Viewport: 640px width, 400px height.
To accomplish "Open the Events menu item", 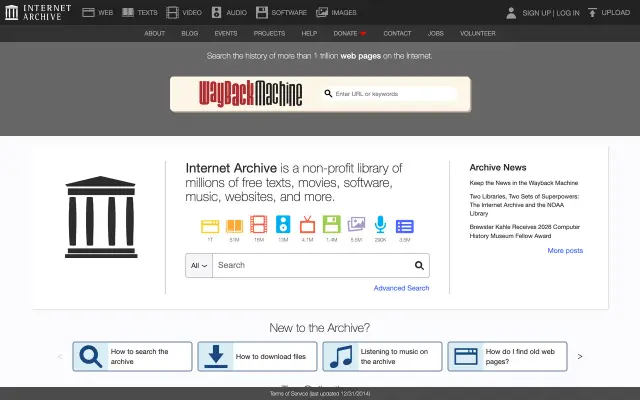I will (226, 33).
